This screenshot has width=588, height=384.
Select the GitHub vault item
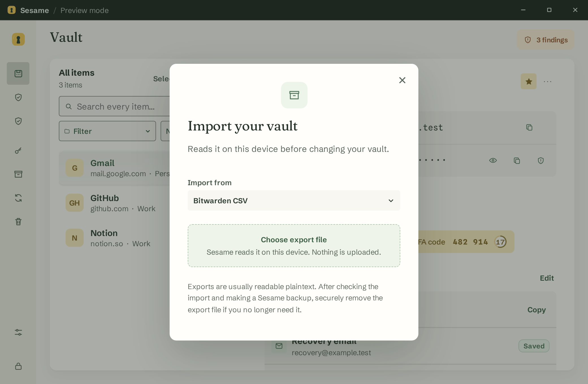114,203
